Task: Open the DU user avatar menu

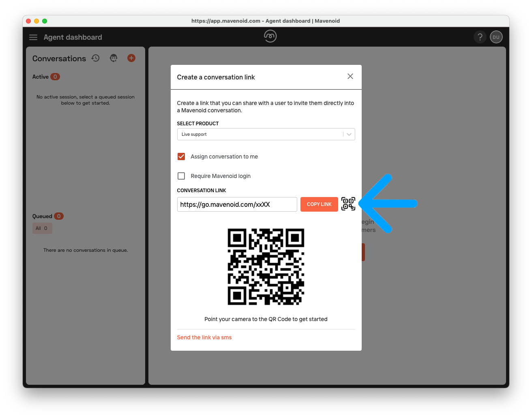Action: click(x=496, y=37)
